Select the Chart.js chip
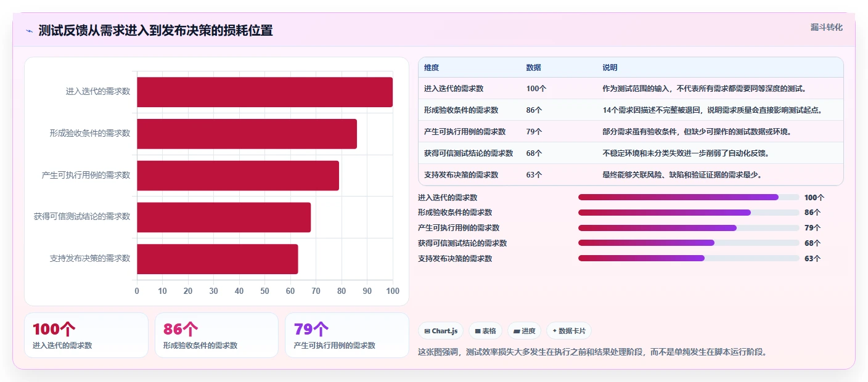Screen dimensions: 868x382 point(441,331)
